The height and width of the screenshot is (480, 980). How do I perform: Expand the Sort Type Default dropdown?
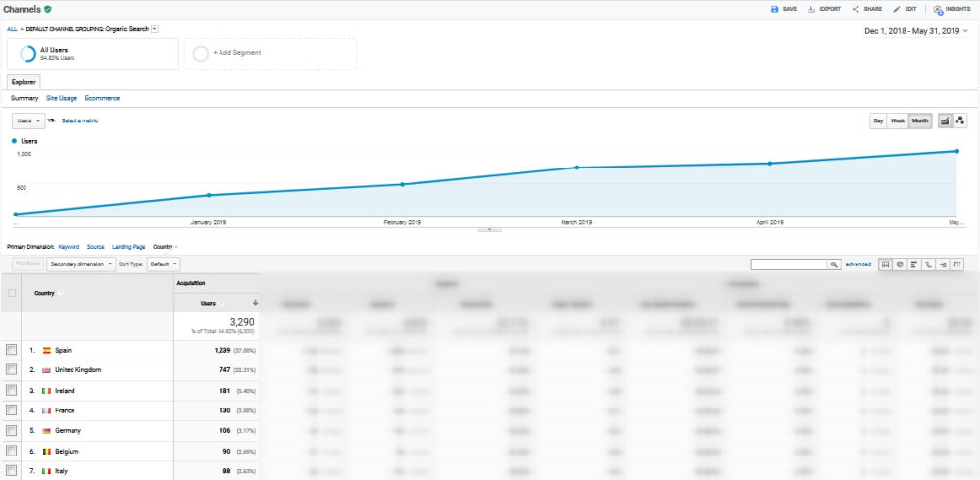pyautogui.click(x=163, y=264)
